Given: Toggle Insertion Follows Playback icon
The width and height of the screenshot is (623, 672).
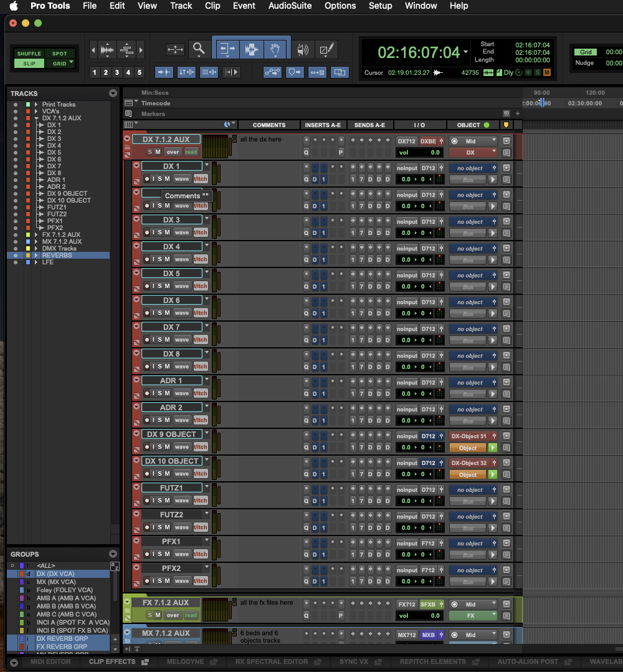Looking at the screenshot, I should (231, 72).
